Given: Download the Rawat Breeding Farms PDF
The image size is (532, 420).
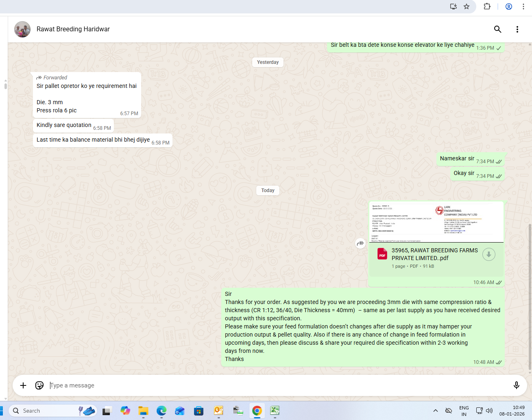Looking at the screenshot, I should (x=488, y=254).
